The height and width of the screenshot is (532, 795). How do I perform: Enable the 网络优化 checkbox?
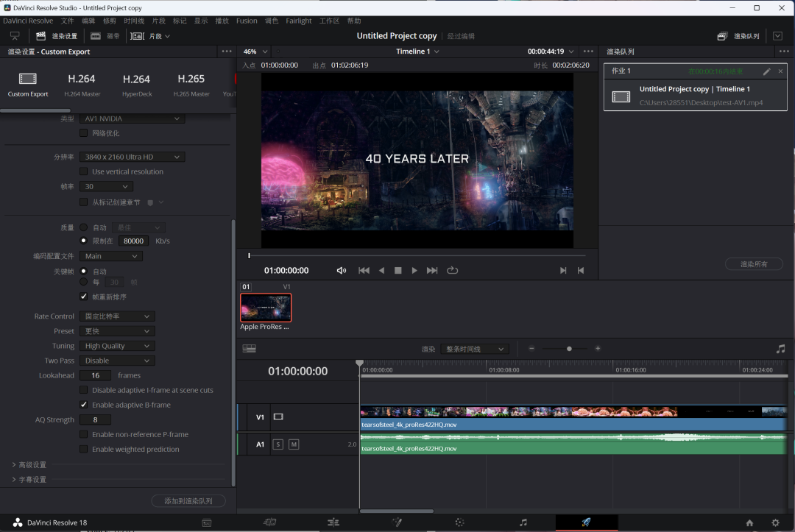pyautogui.click(x=83, y=133)
